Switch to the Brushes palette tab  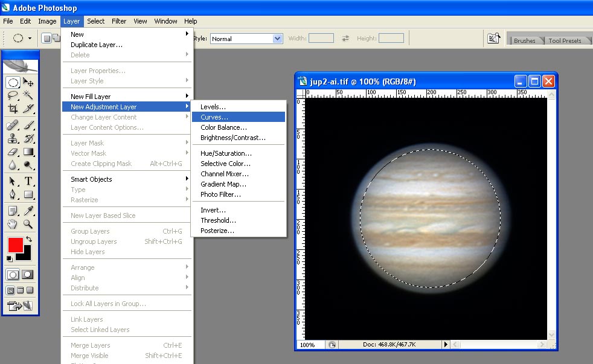525,40
